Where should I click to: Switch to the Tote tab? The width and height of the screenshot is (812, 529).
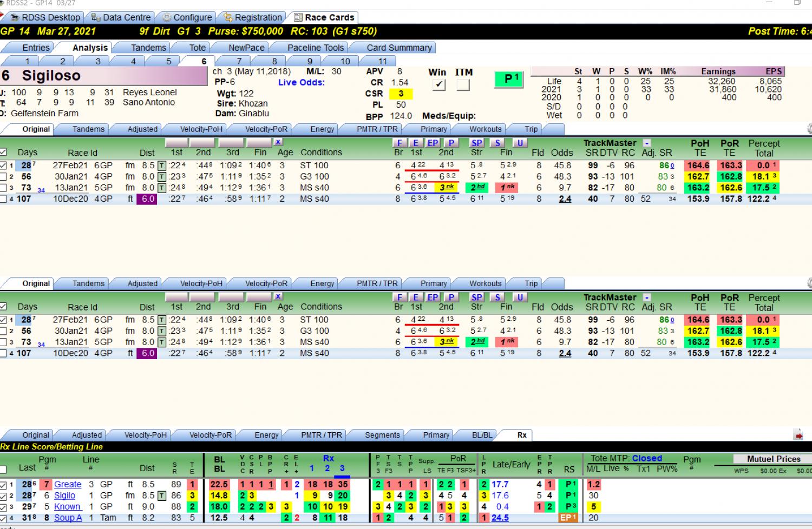pyautogui.click(x=197, y=48)
